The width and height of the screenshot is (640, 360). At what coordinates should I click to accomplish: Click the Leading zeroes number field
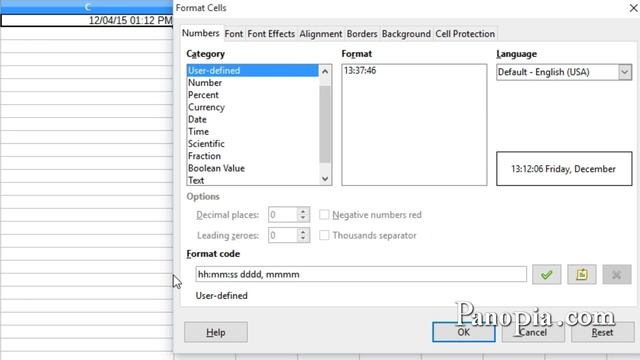(x=282, y=235)
